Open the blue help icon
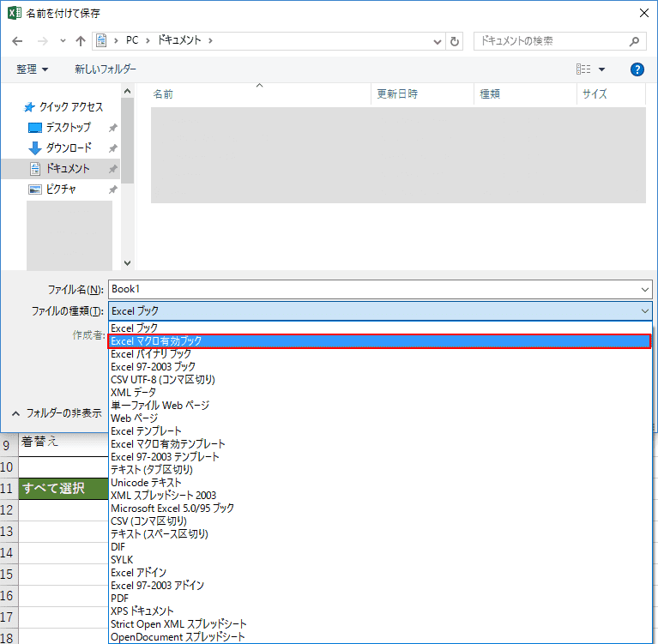 (637, 69)
